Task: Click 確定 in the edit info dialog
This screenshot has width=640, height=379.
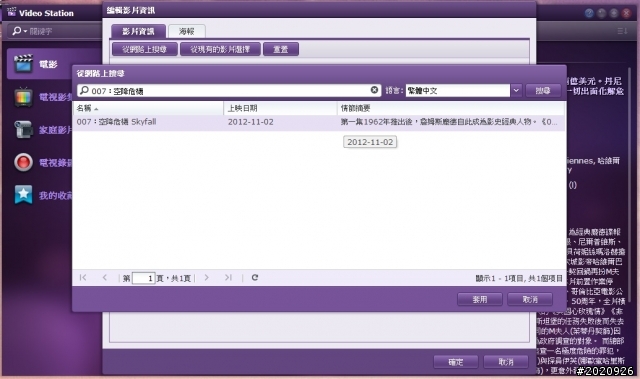Action: click(456, 362)
